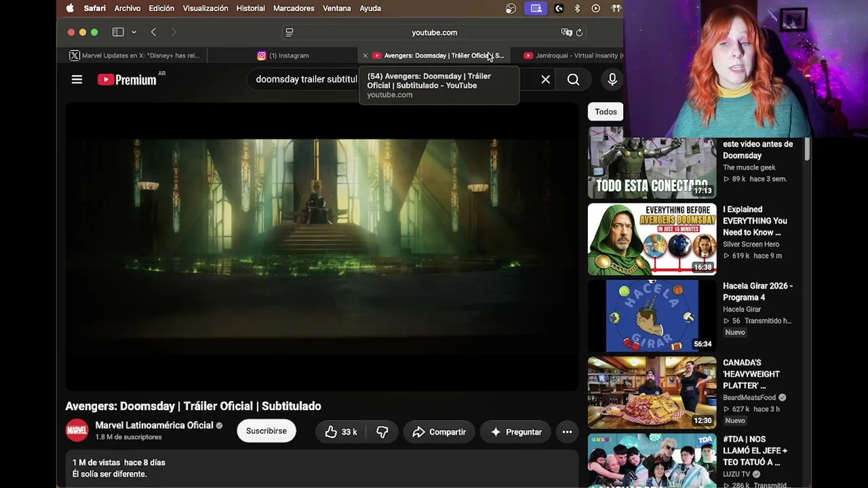Image resolution: width=868 pixels, height=488 pixels.
Task: Open "CANADA'S 'HEAVYWEIGHT PLATTER'" title
Action: pyautogui.click(x=751, y=374)
